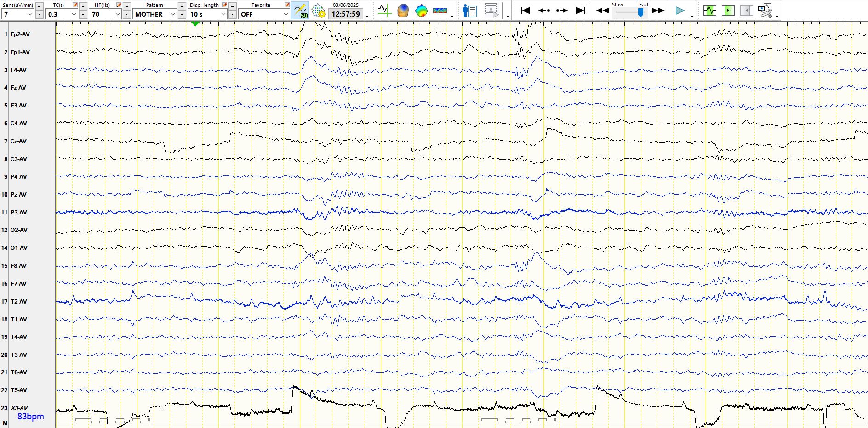
Task: Open the Disp. length dropdown showing 10 s
Action: 207,14
